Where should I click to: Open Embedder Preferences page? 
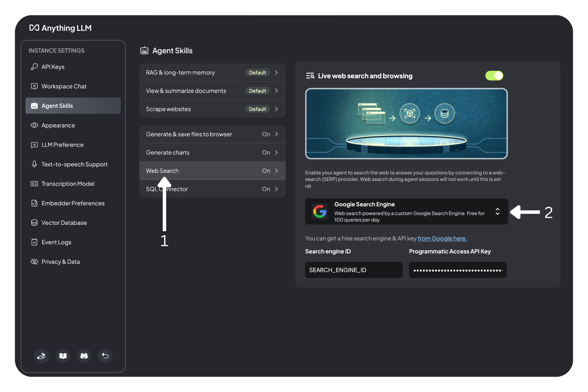coord(73,203)
